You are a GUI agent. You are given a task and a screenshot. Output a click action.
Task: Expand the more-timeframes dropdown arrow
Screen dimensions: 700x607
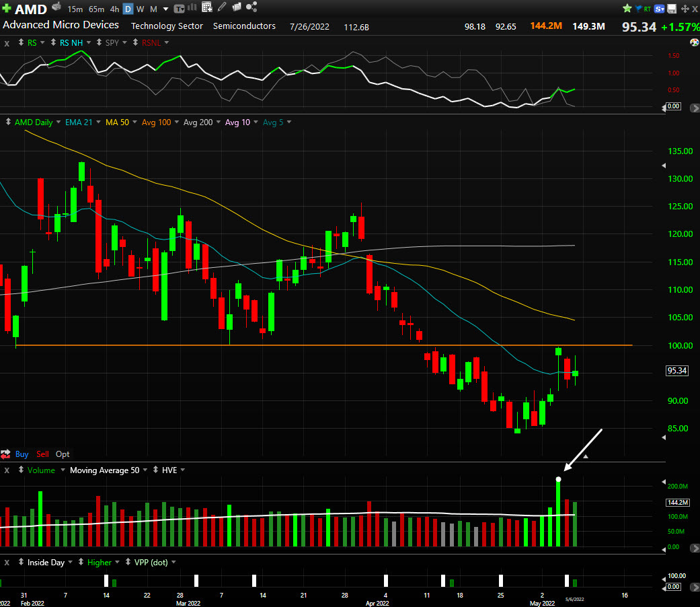[165, 9]
